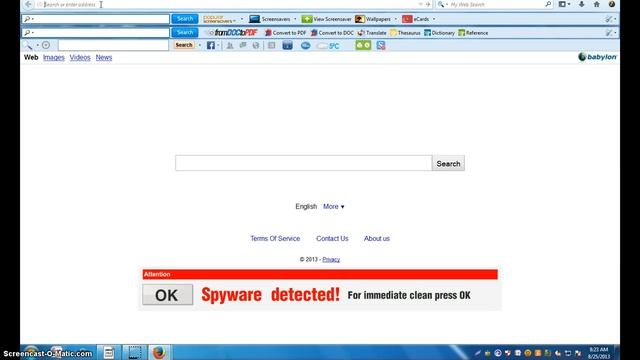Click the blue Search button in the first toolbar

point(185,19)
